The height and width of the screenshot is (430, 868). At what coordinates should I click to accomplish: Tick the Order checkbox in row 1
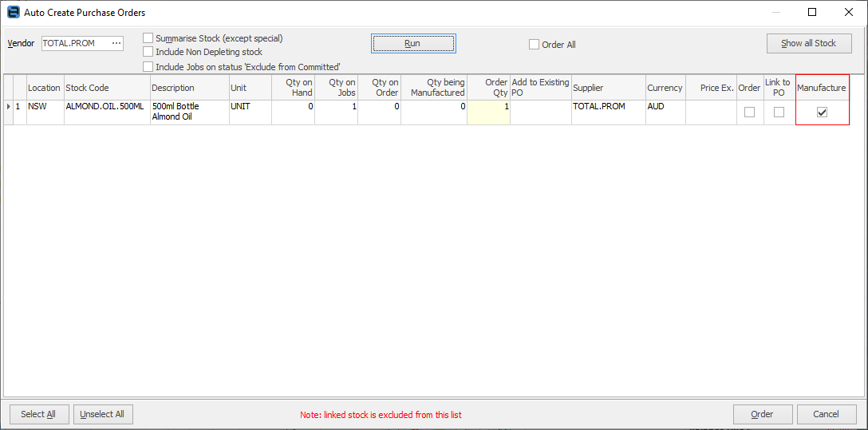click(x=750, y=112)
